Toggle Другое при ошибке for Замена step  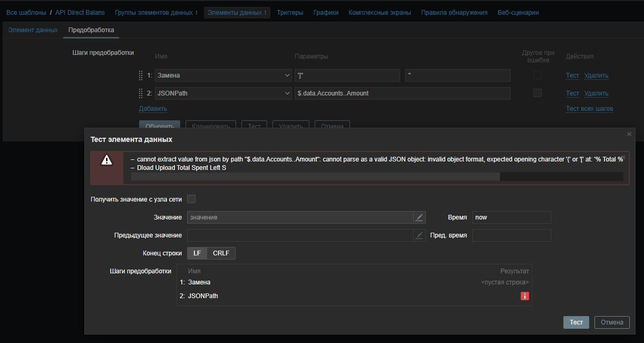coord(537,75)
